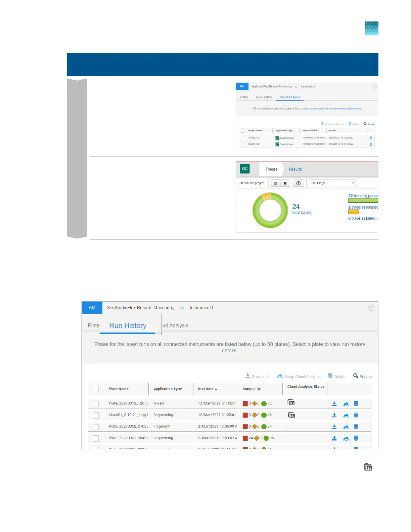The width and height of the screenshot is (411, 532).
Task: Sort by the Date Modified column arrow
Action: [318, 131]
